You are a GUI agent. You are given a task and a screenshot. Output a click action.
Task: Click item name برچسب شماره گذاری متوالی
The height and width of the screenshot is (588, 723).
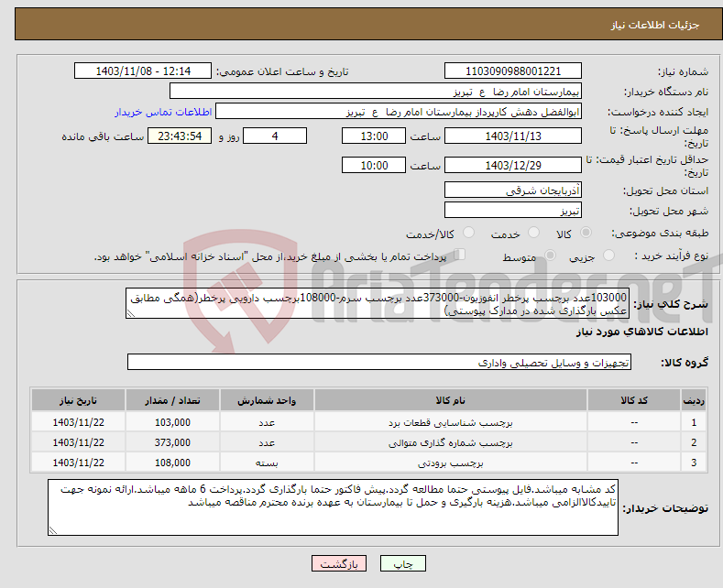pos(451,443)
